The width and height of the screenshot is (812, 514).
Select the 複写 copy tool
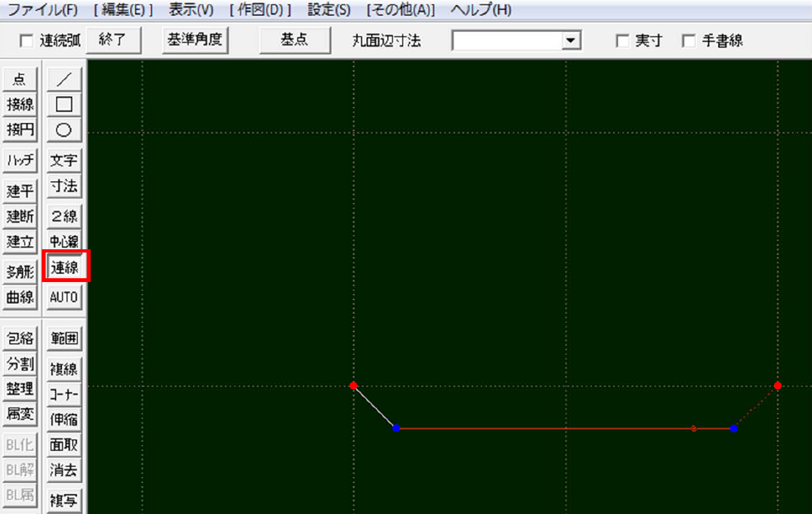pyautogui.click(x=64, y=501)
